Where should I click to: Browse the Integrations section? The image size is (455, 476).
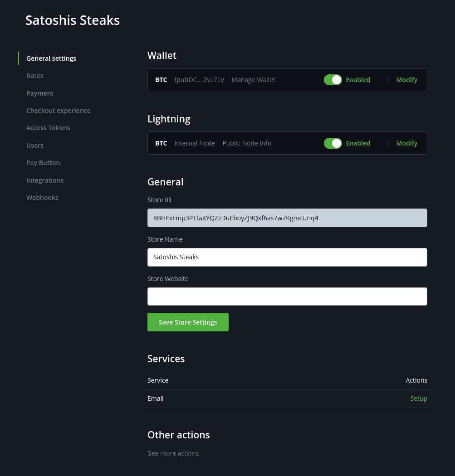coord(45,180)
